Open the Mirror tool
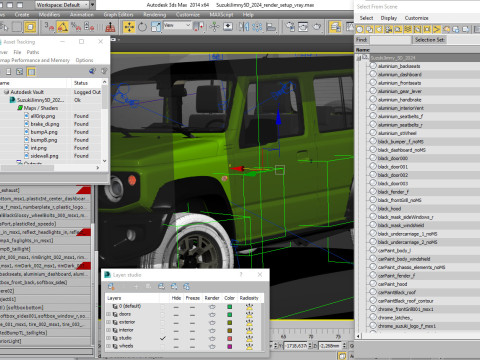 244,27
